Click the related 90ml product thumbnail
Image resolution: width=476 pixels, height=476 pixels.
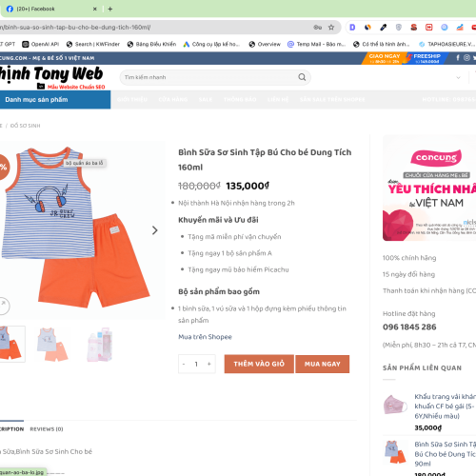pyautogui.click(x=395, y=452)
